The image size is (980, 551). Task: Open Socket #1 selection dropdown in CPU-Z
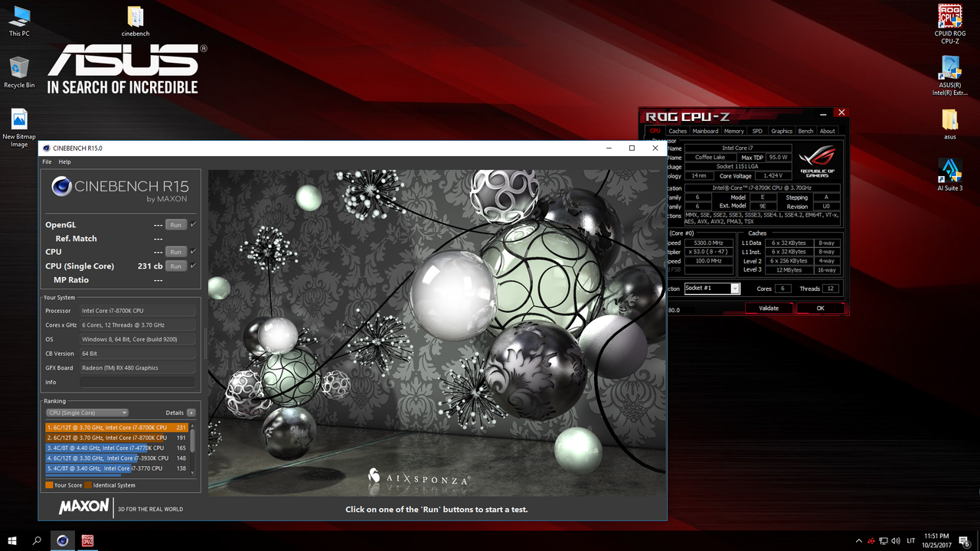tap(712, 289)
